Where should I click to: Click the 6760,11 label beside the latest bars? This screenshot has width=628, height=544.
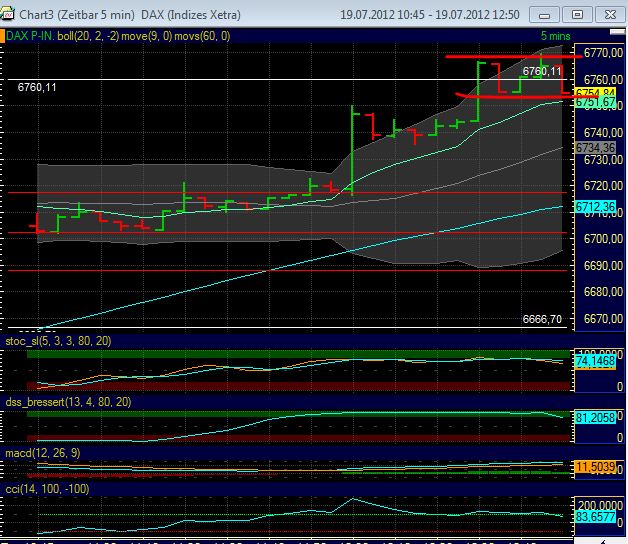click(542, 71)
